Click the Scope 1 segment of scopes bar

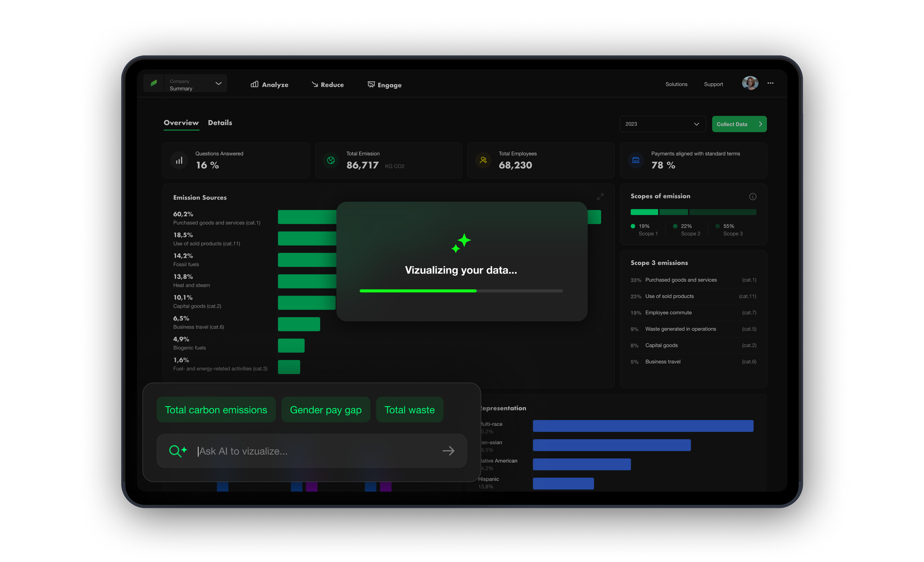[x=644, y=212]
